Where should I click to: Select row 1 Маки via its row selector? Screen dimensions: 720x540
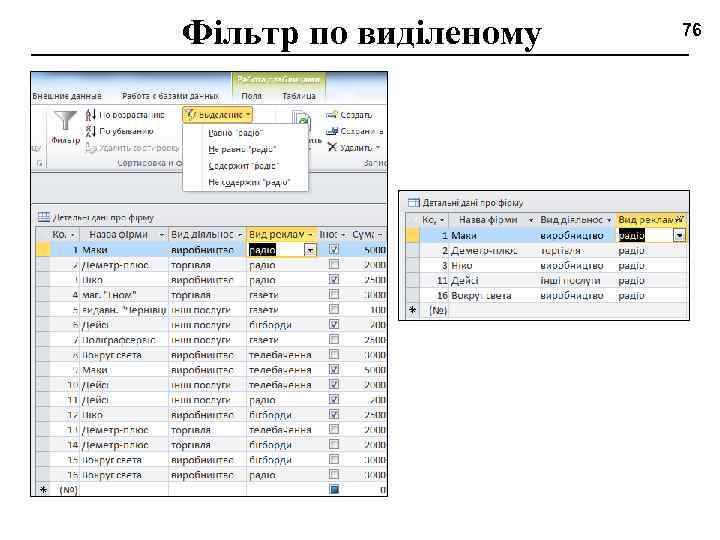point(43,250)
